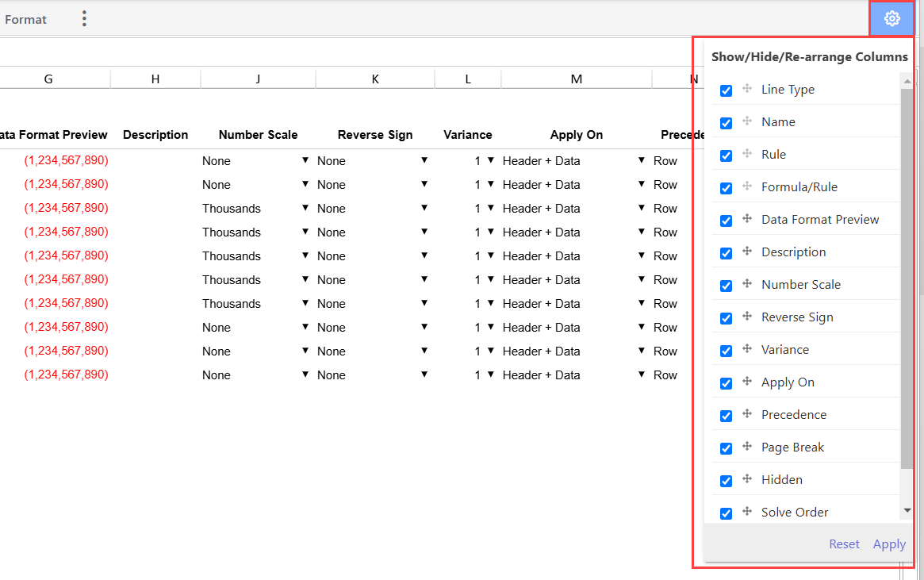The width and height of the screenshot is (924, 580).
Task: Click Apply to save column settings
Action: (x=889, y=544)
